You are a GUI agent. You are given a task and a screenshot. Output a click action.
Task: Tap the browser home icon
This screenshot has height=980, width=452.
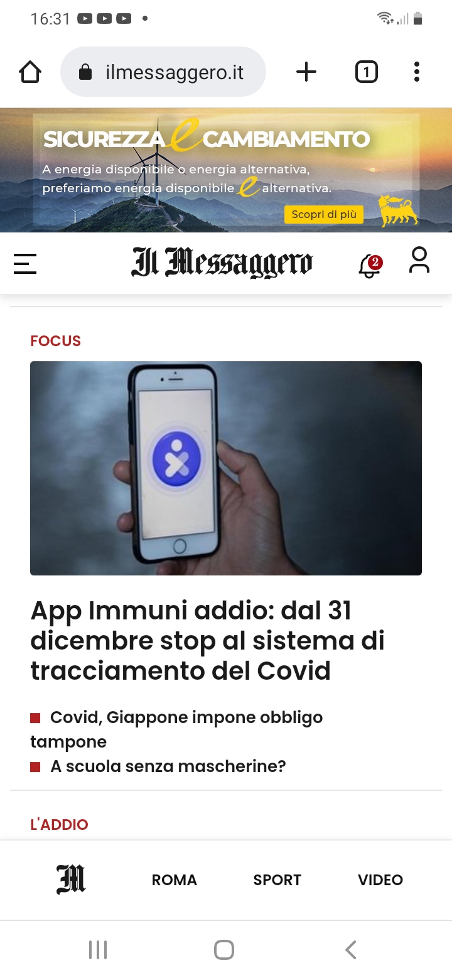pos(30,72)
